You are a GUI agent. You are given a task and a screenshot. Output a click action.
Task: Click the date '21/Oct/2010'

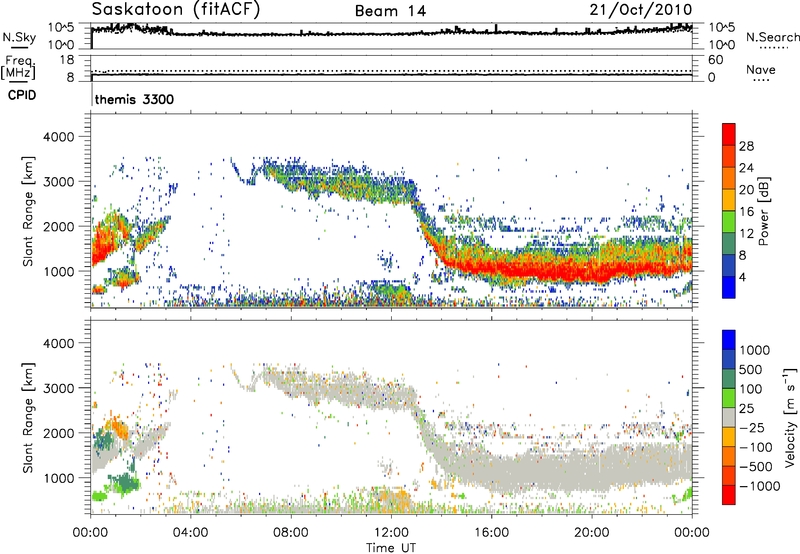click(x=641, y=10)
